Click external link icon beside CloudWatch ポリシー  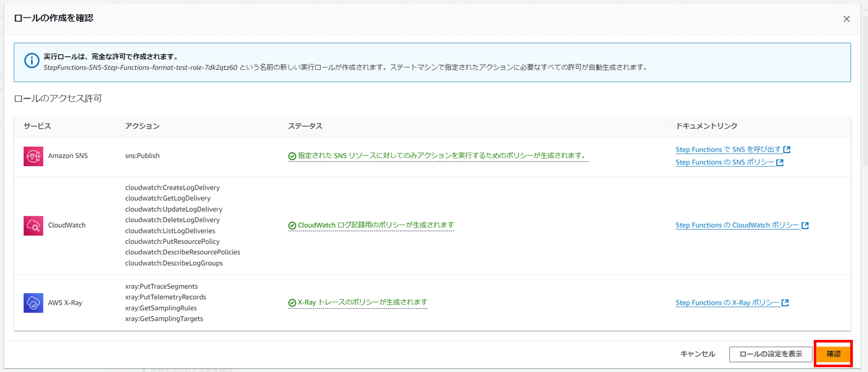point(805,225)
